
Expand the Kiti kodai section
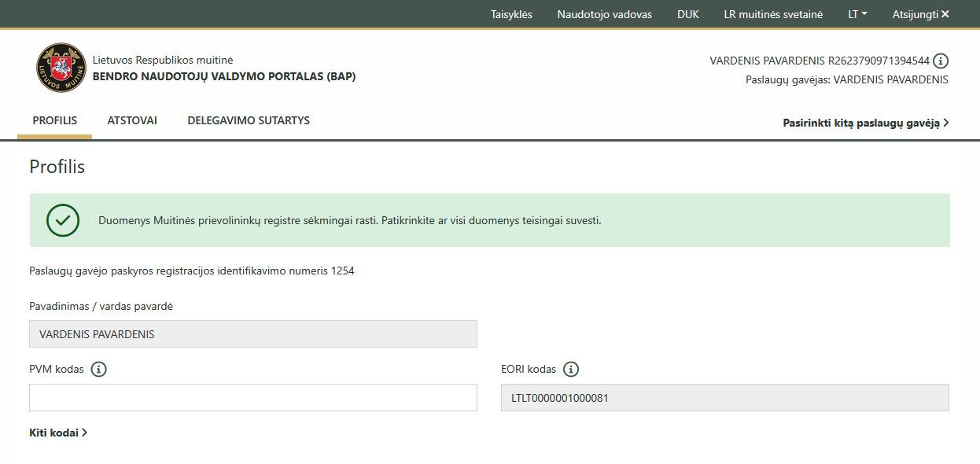point(58,433)
